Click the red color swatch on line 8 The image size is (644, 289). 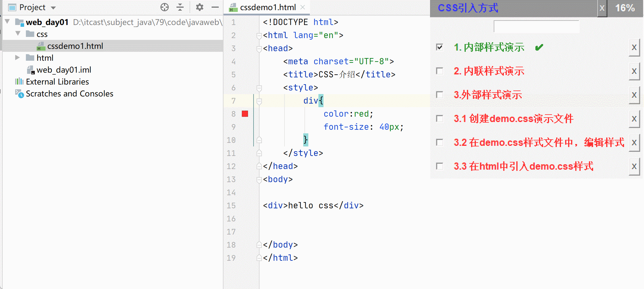[x=245, y=114]
